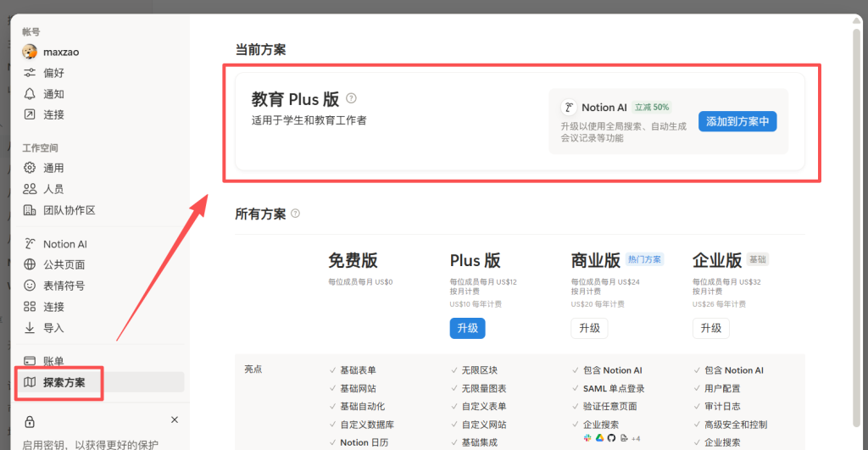Open 团队协作区 teamspaces settings
The image size is (868, 450).
[69, 210]
